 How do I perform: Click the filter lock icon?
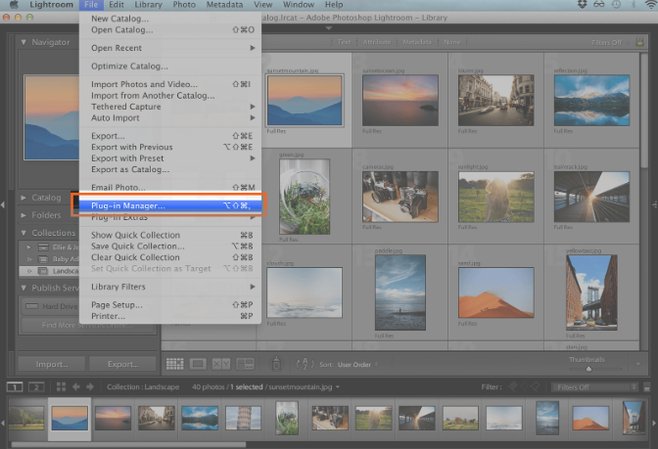640,42
